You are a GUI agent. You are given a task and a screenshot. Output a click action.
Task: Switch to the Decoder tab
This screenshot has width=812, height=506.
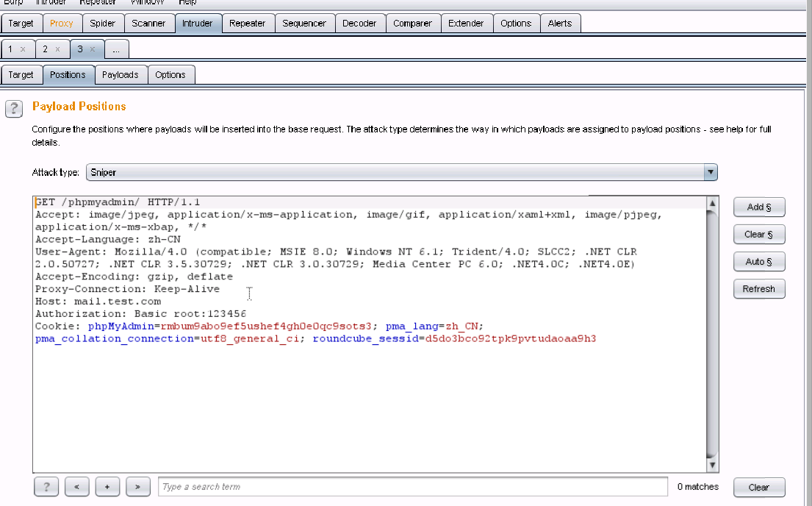coord(359,24)
